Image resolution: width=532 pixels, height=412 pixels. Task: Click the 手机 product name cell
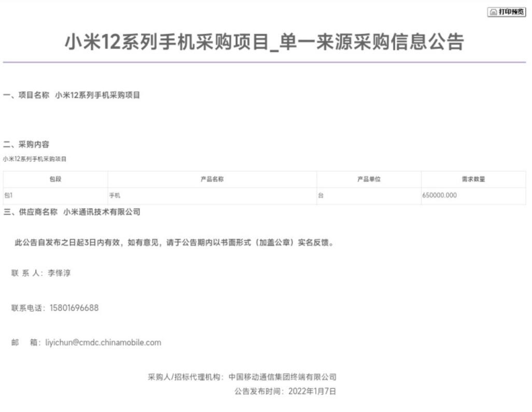212,196
